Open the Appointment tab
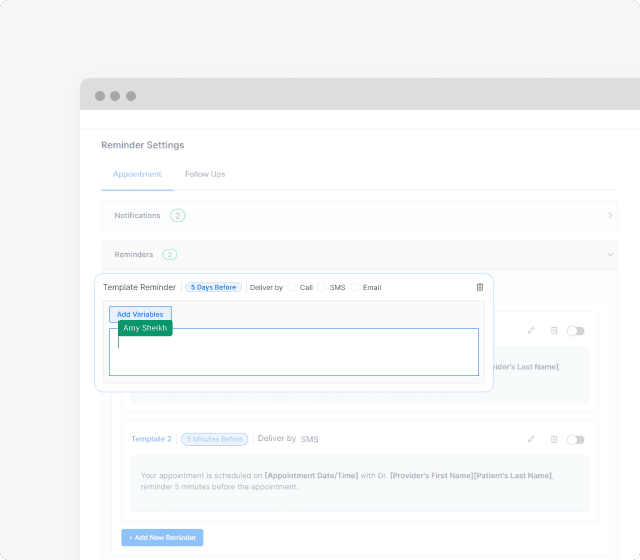Viewport: 640px width, 560px height. click(x=137, y=174)
